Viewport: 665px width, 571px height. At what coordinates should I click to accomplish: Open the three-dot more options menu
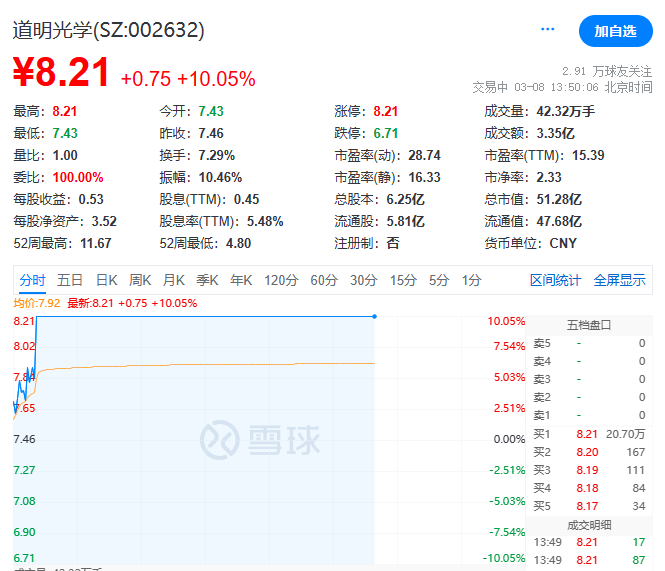[547, 29]
